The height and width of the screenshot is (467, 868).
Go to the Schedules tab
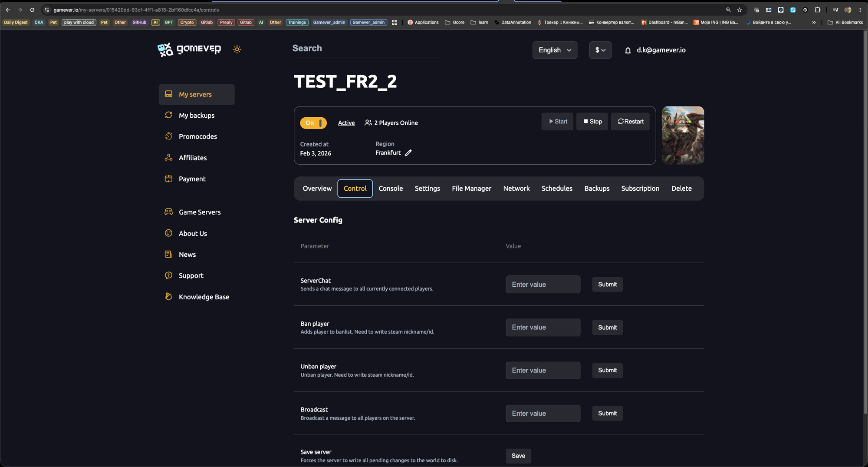[x=557, y=189]
